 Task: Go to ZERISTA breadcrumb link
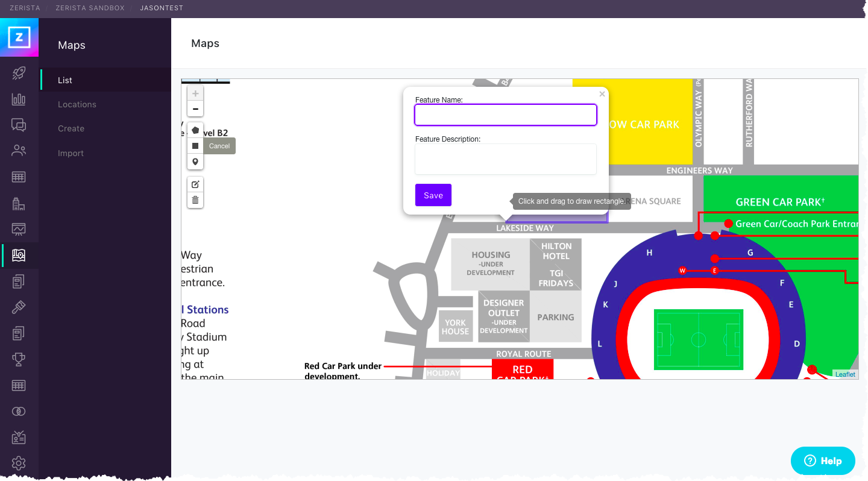[x=25, y=8]
